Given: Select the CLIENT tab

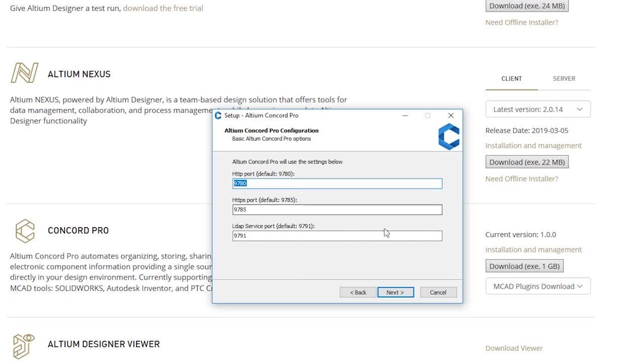Looking at the screenshot, I should (x=511, y=78).
